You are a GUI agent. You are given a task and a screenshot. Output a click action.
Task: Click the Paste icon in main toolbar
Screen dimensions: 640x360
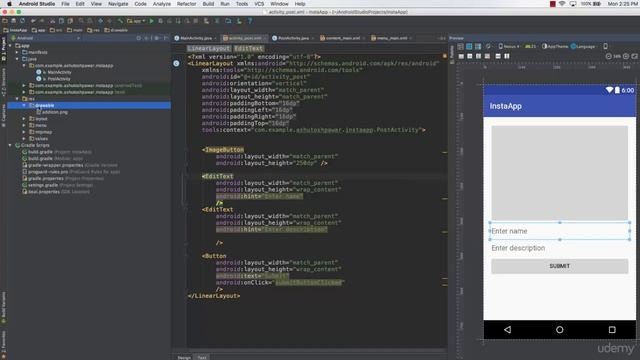pyautogui.click(x=70, y=21)
